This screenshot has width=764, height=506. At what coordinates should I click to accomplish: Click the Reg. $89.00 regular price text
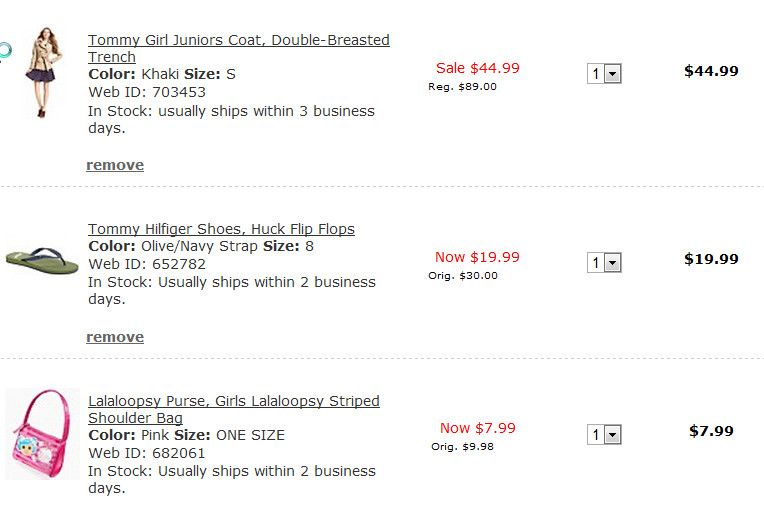[x=462, y=87]
